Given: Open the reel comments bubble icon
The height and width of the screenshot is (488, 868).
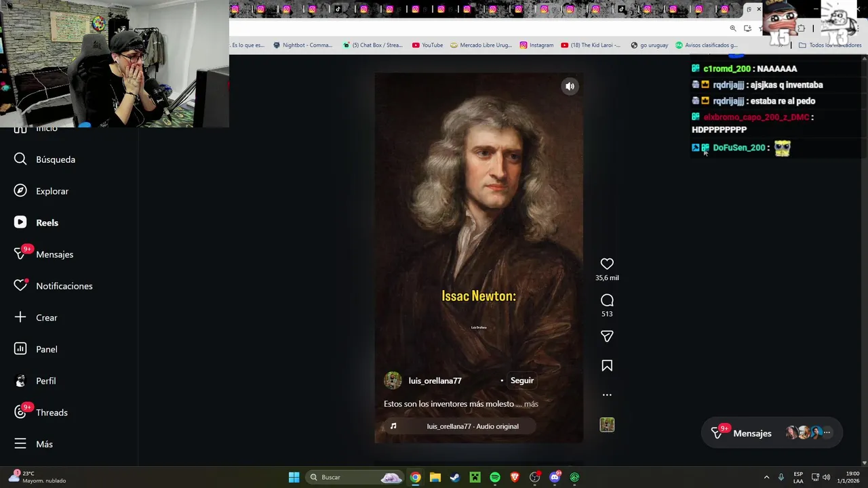Looking at the screenshot, I should [607, 300].
